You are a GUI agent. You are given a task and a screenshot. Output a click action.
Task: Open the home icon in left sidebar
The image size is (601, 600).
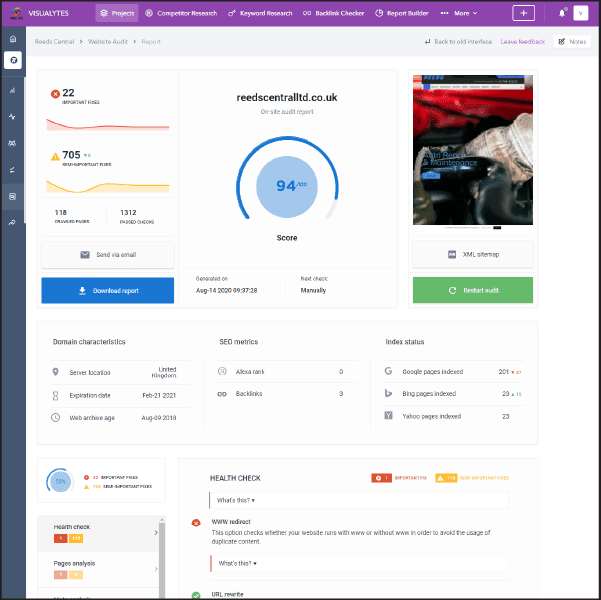(x=13, y=39)
